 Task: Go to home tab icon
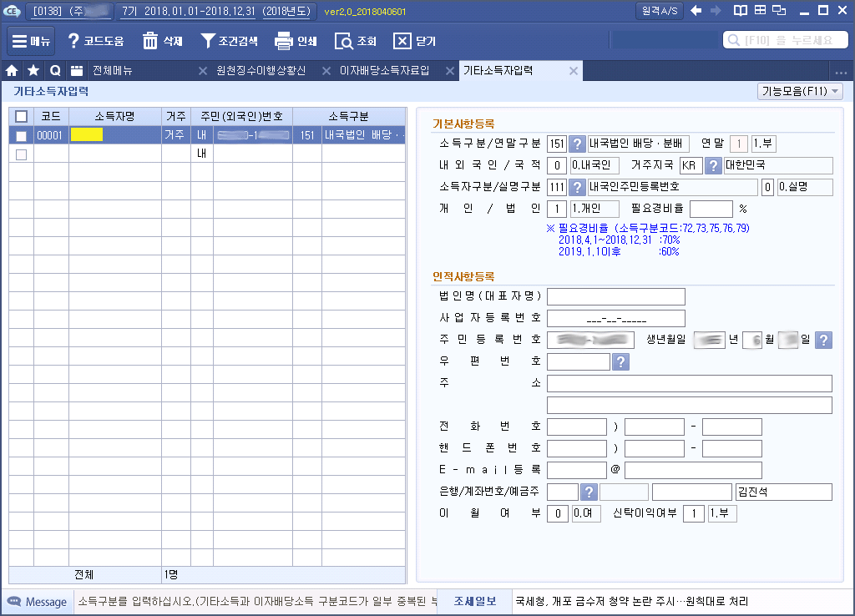tap(13, 71)
